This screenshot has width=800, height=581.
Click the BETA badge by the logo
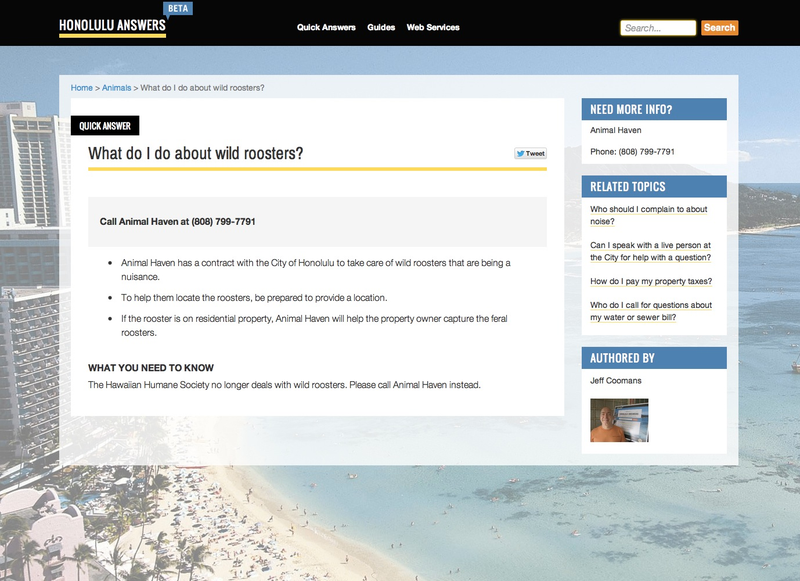(178, 9)
